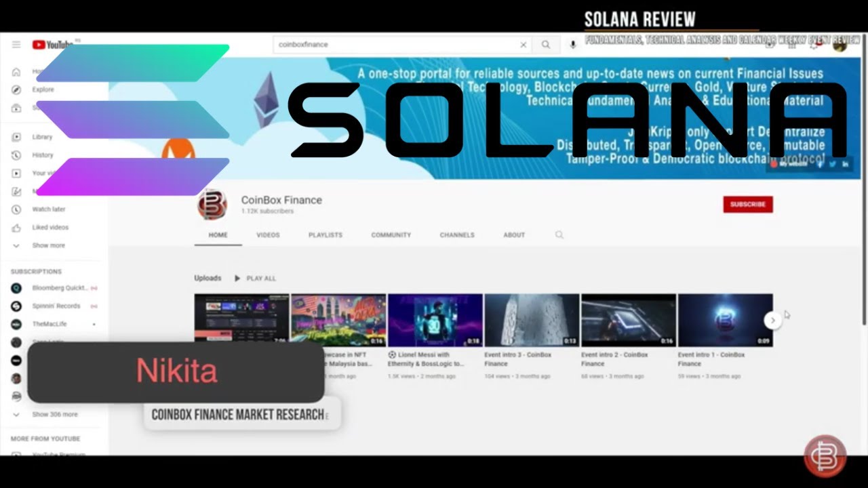Switch to the PLAYLISTS tab
This screenshot has height=488, width=868.
[x=325, y=235]
